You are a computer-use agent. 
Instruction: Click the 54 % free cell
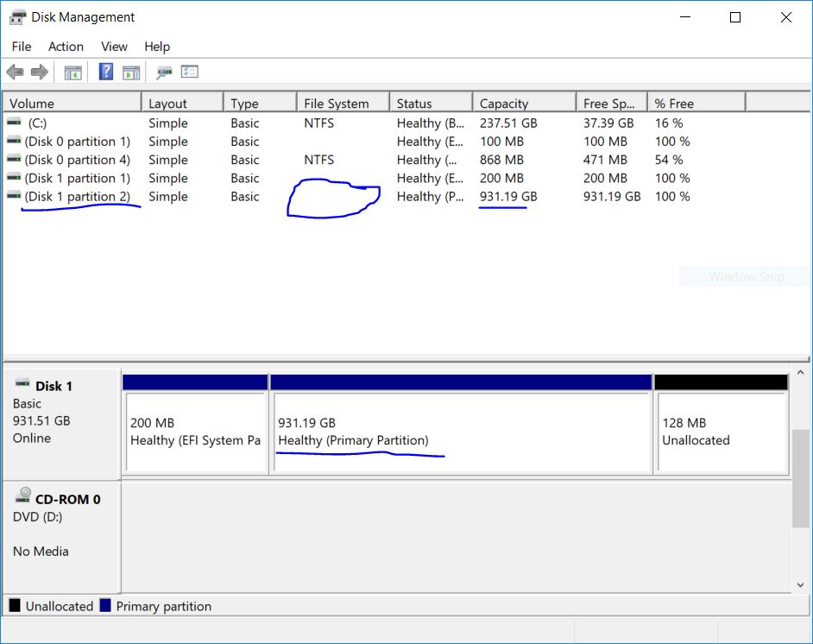pos(669,160)
